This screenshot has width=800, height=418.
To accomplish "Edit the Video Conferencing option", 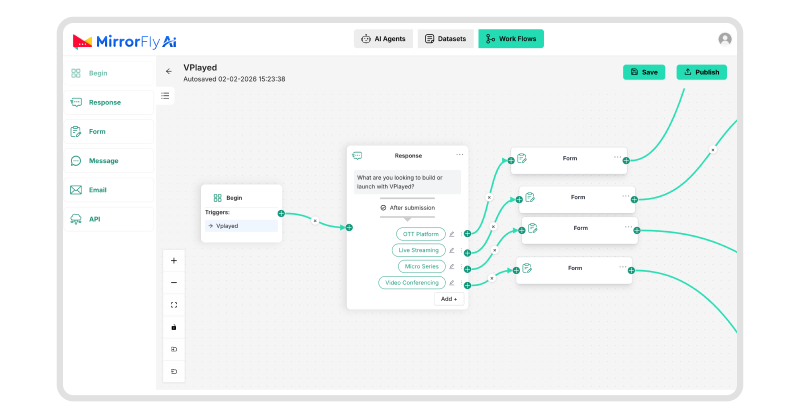I will 452,283.
